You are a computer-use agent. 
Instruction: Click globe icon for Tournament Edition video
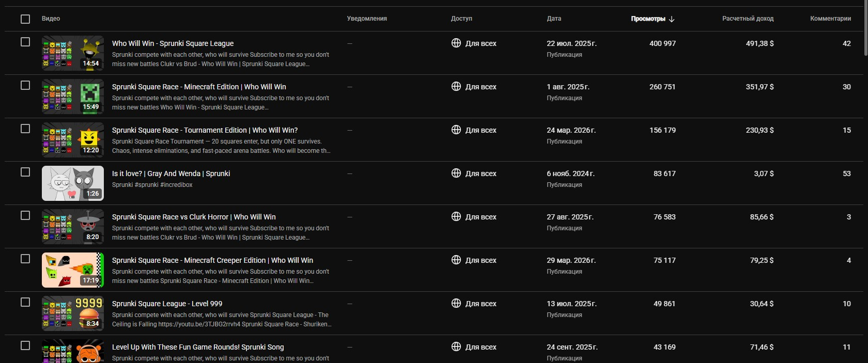point(456,130)
